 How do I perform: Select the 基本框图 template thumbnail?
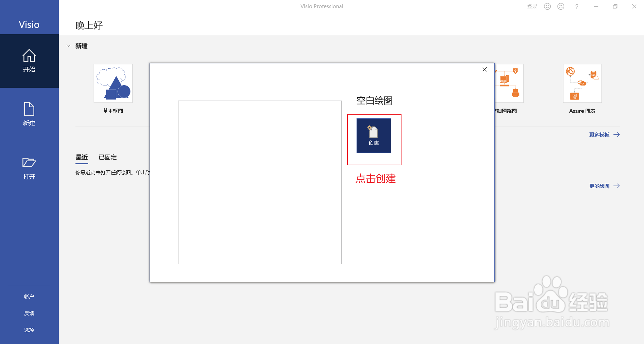pos(113,83)
